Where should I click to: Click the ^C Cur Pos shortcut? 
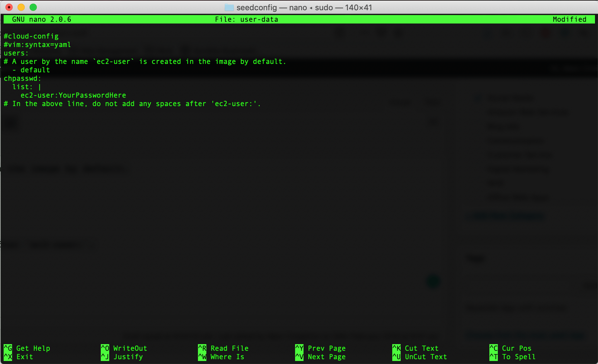(x=510, y=348)
